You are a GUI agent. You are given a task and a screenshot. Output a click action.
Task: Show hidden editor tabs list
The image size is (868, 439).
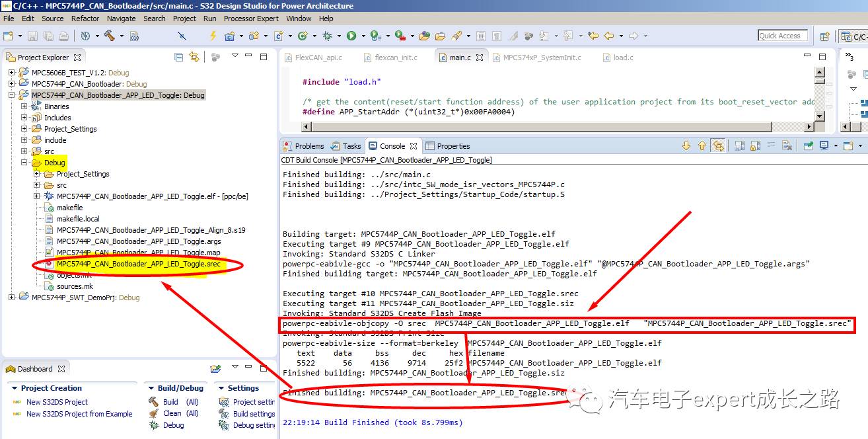848,58
